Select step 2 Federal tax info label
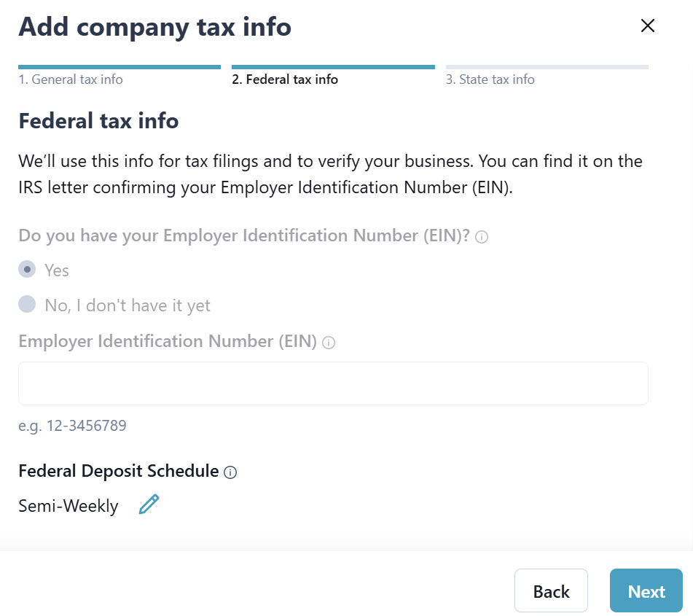Screen dimensions: 693x616 click(x=285, y=79)
